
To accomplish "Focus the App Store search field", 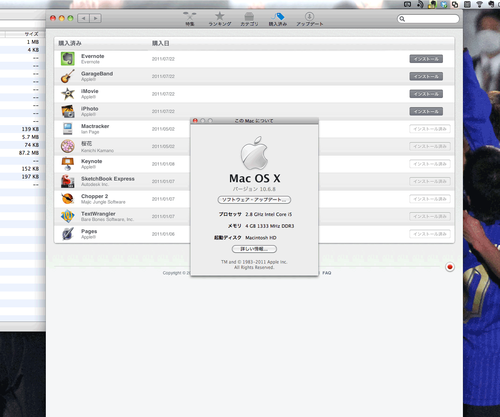I will pyautogui.click(x=428, y=19).
